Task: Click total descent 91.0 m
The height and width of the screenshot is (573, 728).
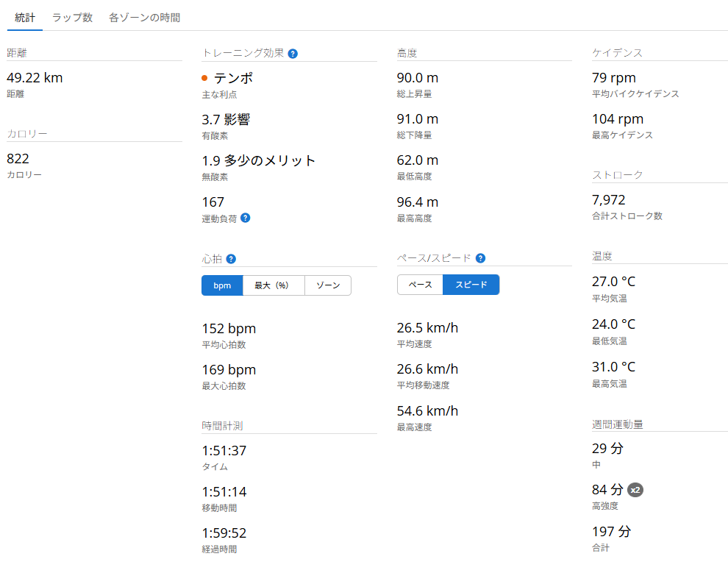Action: [x=418, y=119]
